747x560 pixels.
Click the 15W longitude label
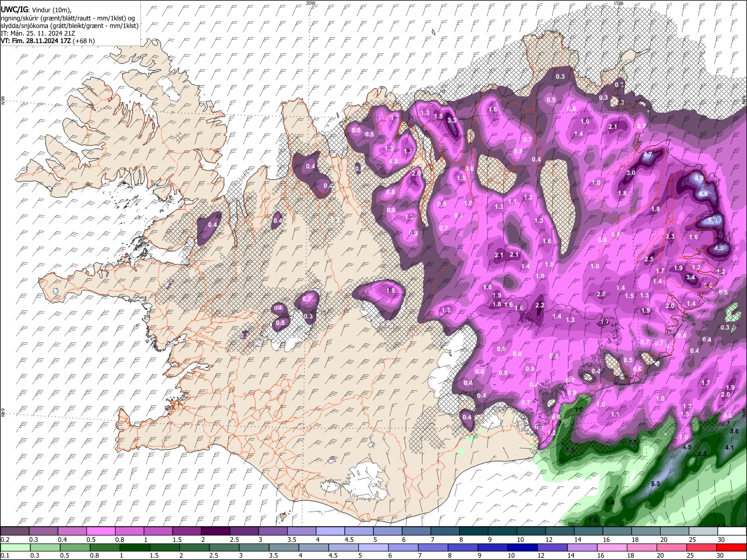[x=619, y=3]
